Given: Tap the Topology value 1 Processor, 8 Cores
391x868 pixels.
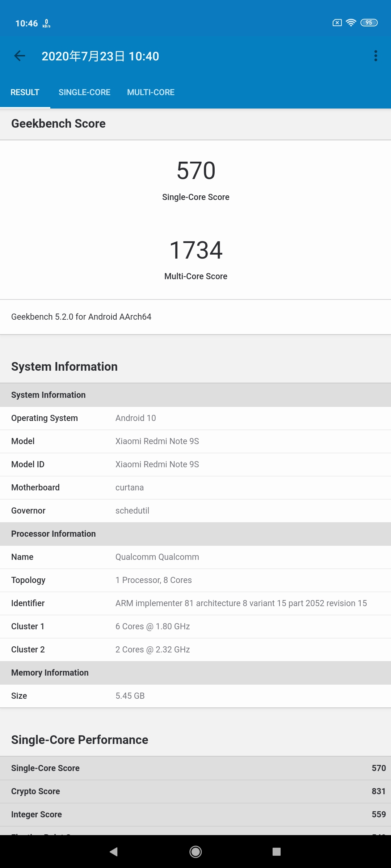Looking at the screenshot, I should (x=154, y=580).
